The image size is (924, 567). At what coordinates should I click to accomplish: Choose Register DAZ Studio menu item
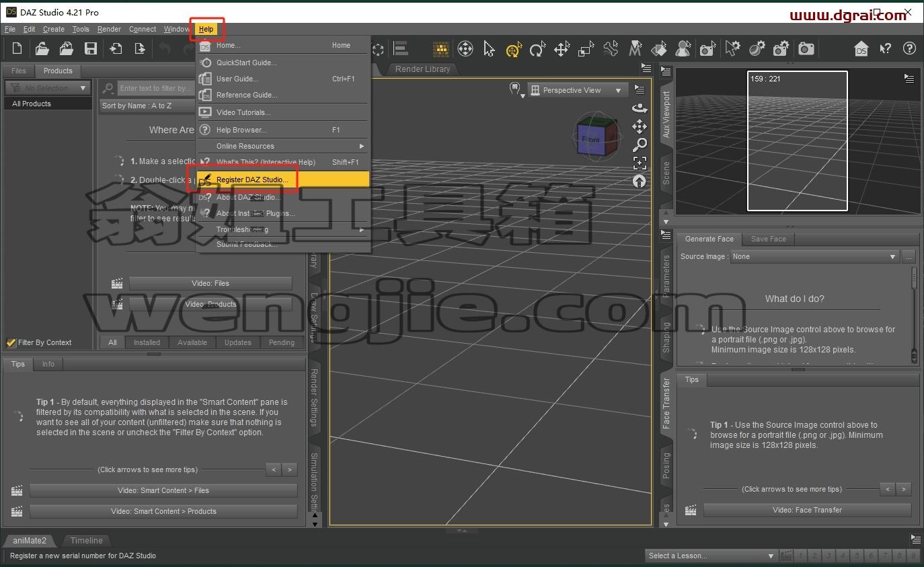click(282, 180)
